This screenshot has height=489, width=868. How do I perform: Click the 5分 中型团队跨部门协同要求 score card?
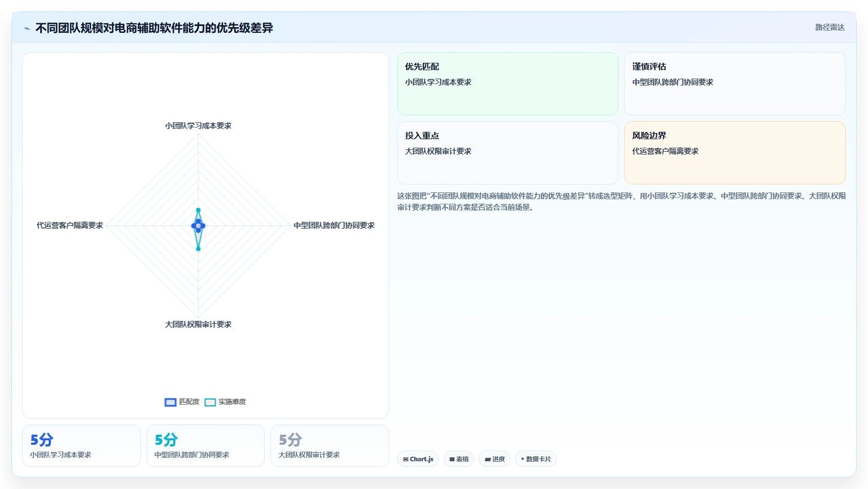(205, 446)
